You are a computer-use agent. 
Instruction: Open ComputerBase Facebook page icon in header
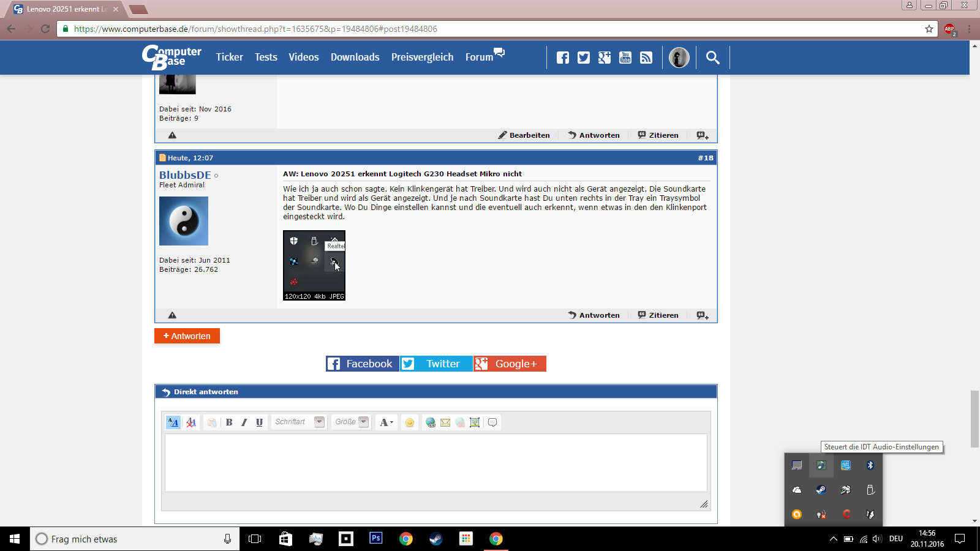pyautogui.click(x=563, y=58)
